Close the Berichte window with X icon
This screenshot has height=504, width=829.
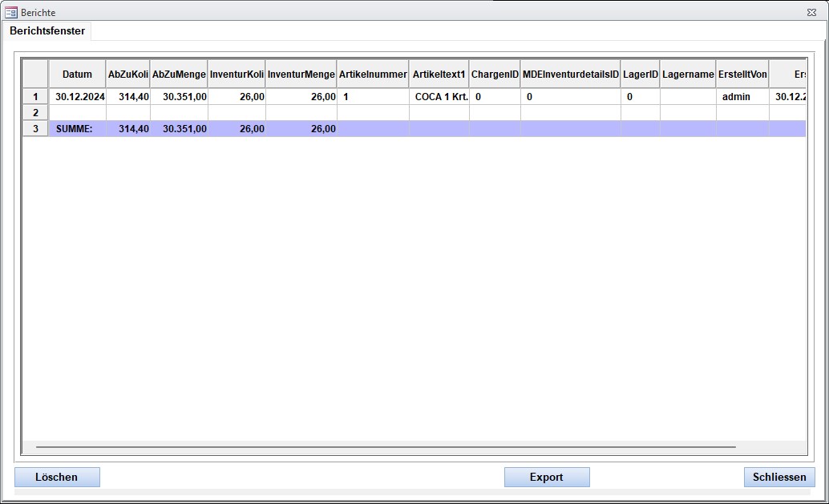[811, 13]
